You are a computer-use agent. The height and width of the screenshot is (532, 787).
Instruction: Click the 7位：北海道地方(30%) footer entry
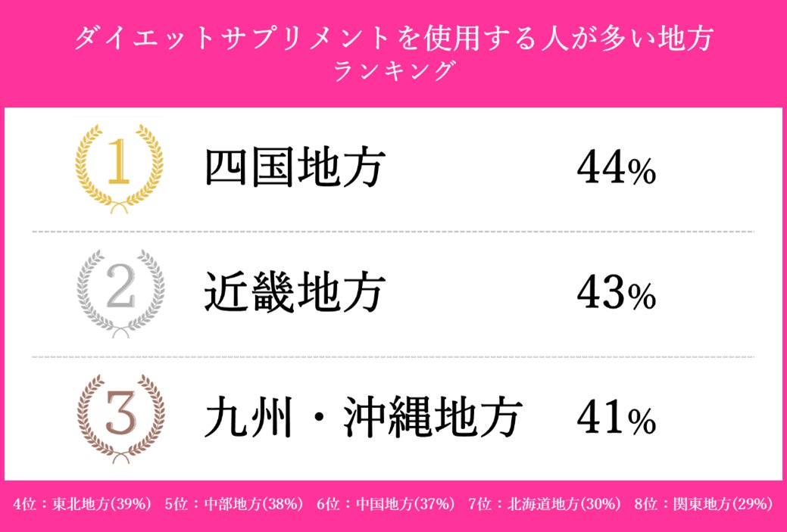[x=545, y=504]
